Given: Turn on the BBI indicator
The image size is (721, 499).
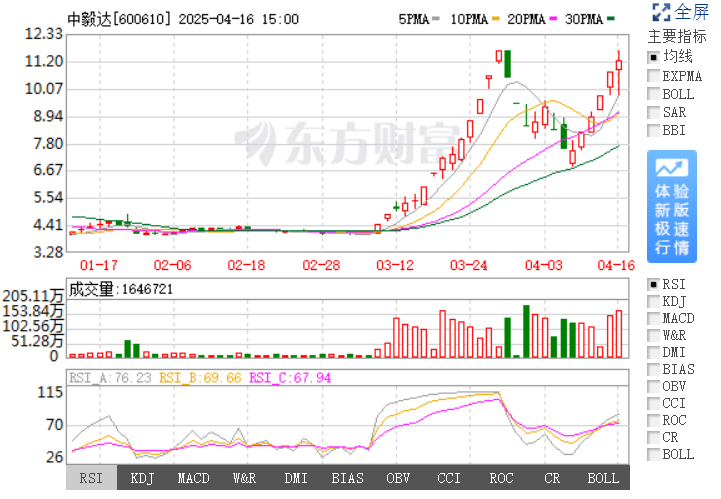Looking at the screenshot, I should (x=654, y=130).
